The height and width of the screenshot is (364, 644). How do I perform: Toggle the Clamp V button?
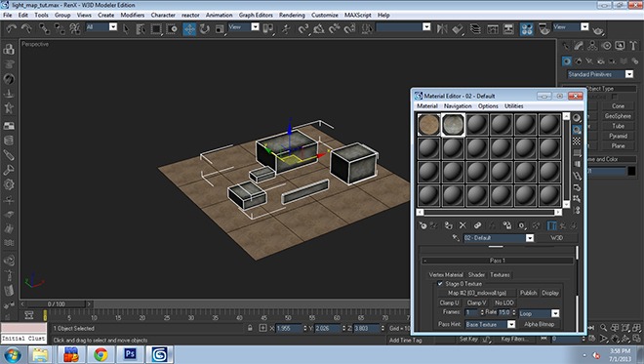tap(476, 303)
